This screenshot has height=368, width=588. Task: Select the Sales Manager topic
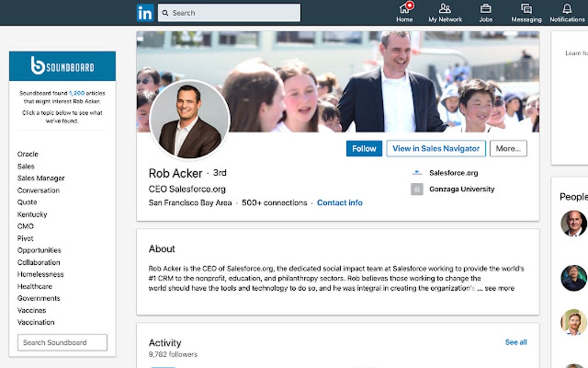(x=41, y=178)
